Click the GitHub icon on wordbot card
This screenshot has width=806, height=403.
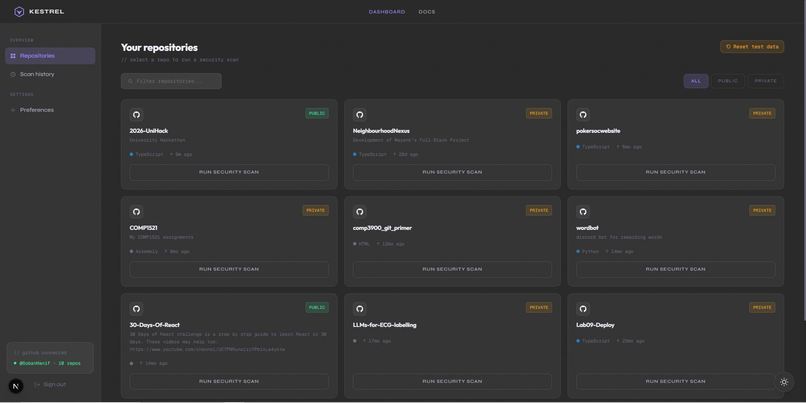tap(583, 212)
